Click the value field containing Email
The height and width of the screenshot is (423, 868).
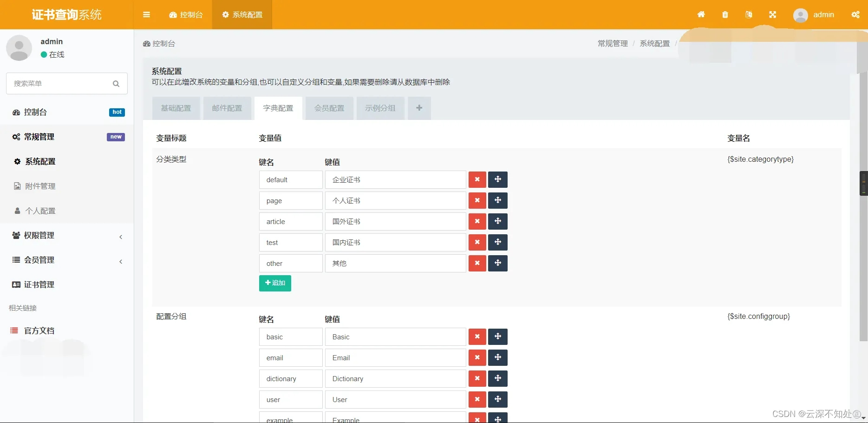pyautogui.click(x=396, y=357)
